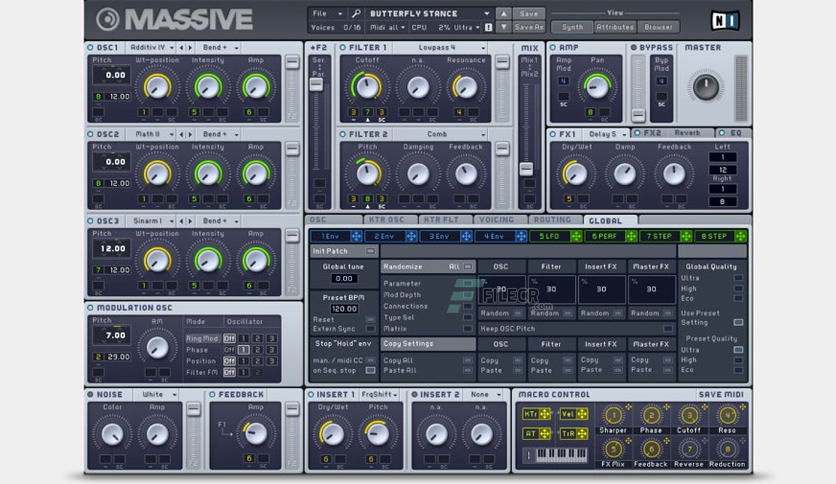Open Filter 2 Comb type dropdown
The image size is (836, 484).
pyautogui.click(x=441, y=134)
